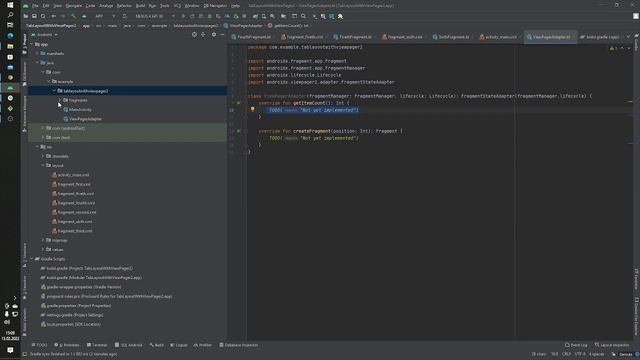Screen dimensions: 640x360
Task: Expand the com (androidTest) package
Action: [43, 128]
